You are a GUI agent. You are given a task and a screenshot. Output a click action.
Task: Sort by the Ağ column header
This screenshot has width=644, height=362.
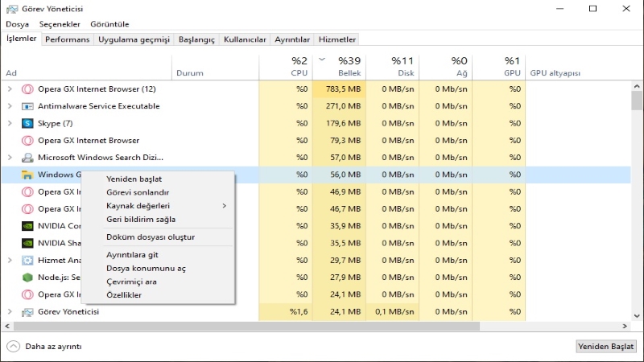pyautogui.click(x=446, y=67)
